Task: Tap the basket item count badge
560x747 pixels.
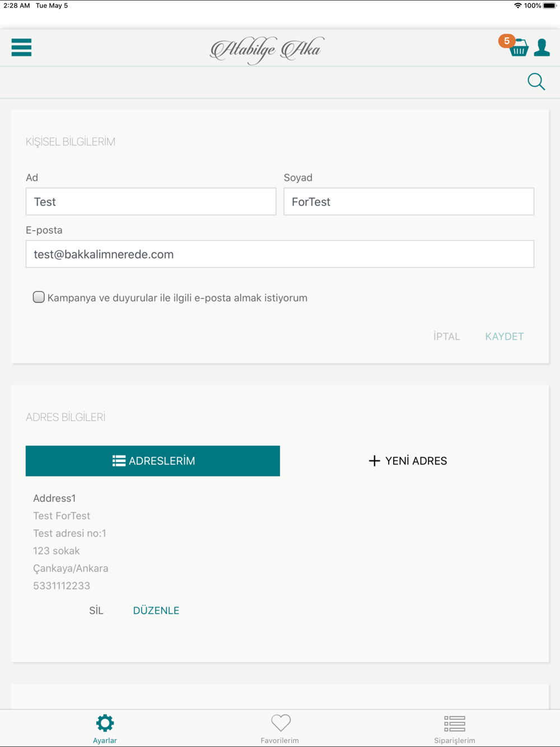Action: pos(506,41)
